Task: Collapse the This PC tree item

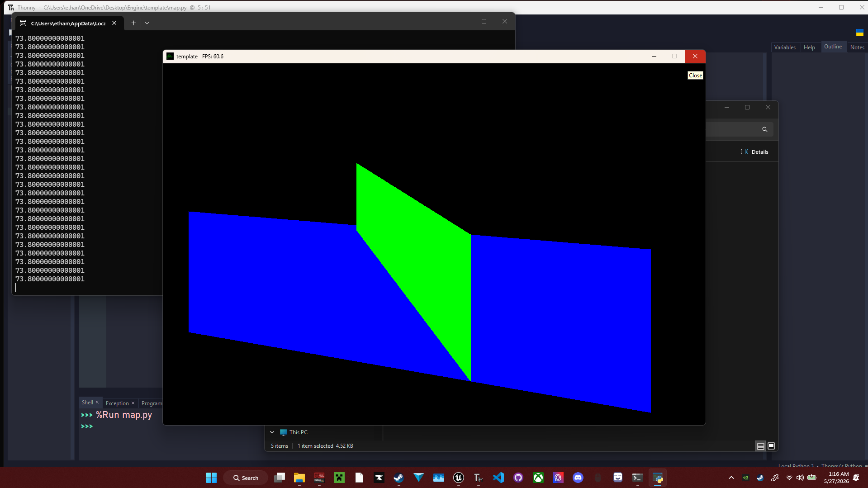Action: tap(272, 432)
